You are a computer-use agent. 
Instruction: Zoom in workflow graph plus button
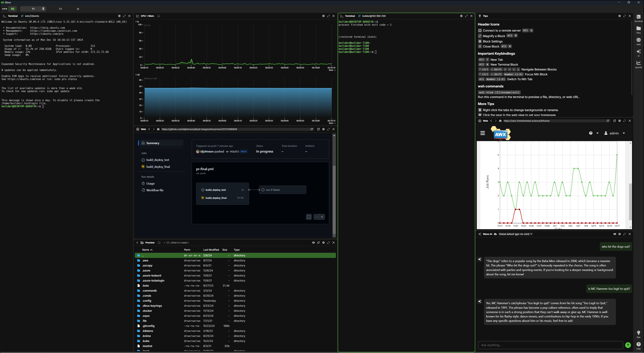pos(322,217)
